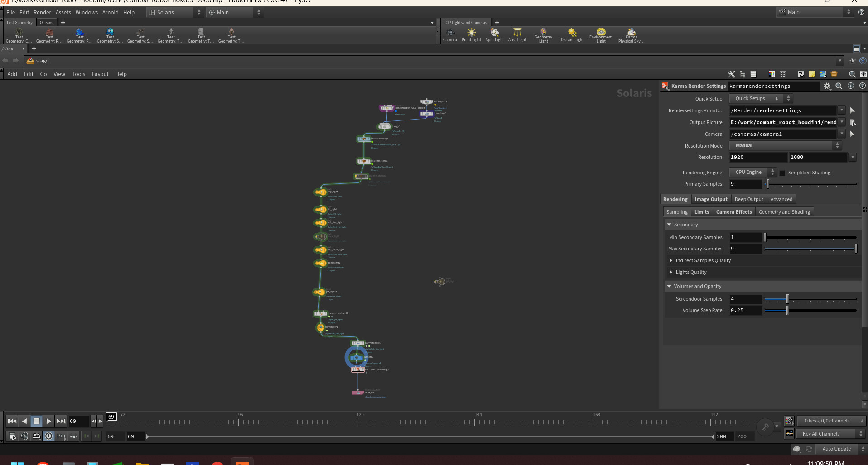Create a Point Light from shelf

[x=471, y=35]
